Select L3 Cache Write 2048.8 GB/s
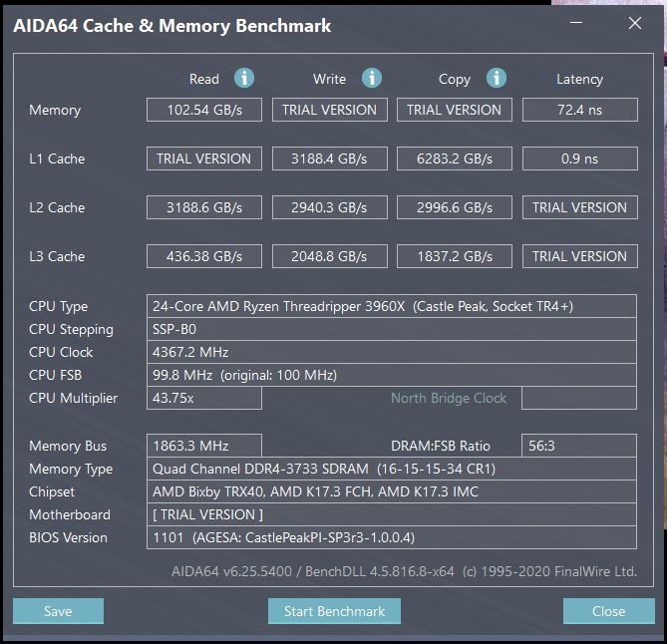Screen dimensions: 667x644 pos(330,256)
